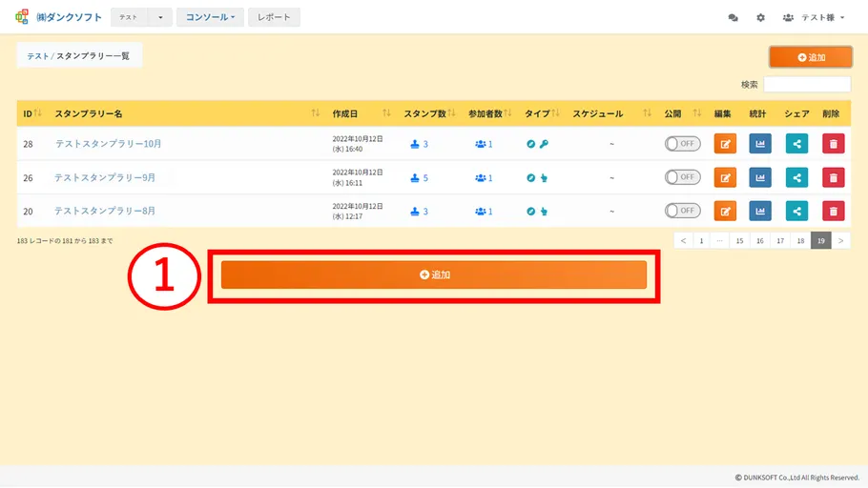Open the chat messages icon in header
The height and width of the screenshot is (488, 868).
click(x=733, y=18)
